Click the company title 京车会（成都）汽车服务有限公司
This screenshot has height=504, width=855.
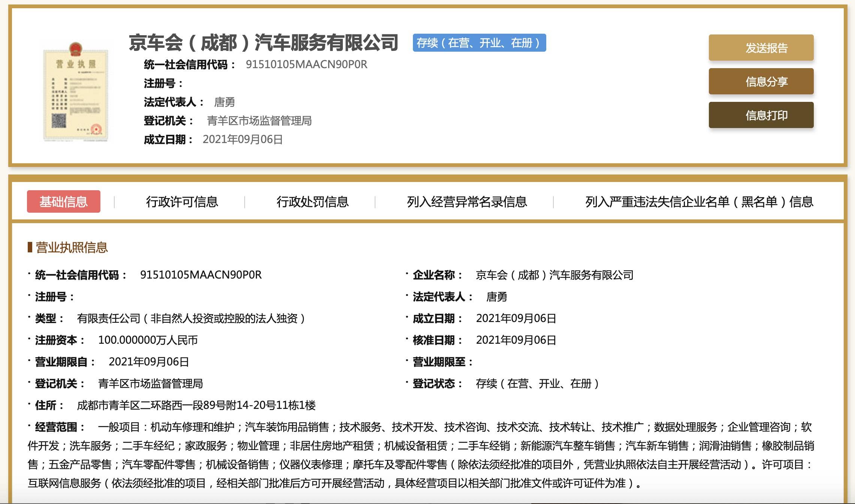click(x=263, y=42)
